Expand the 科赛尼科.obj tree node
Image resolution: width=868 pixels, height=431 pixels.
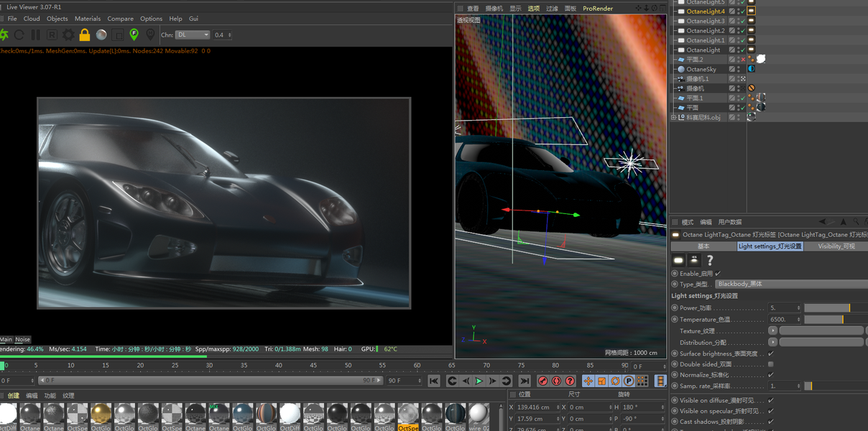pos(674,117)
